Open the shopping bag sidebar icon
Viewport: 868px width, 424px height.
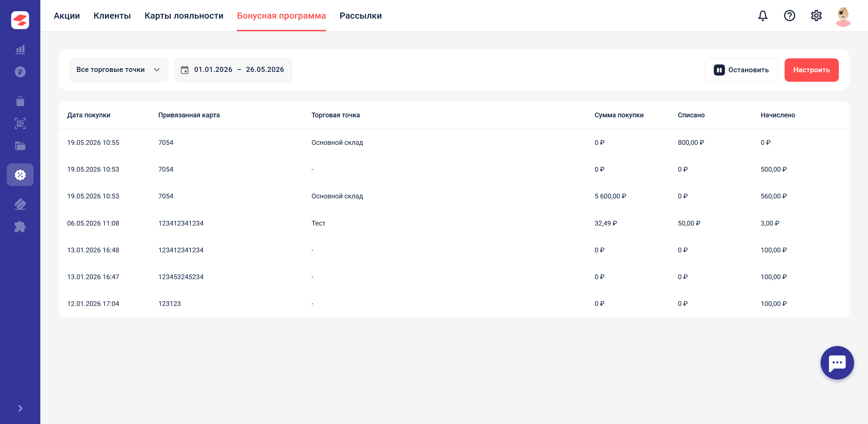(x=20, y=101)
